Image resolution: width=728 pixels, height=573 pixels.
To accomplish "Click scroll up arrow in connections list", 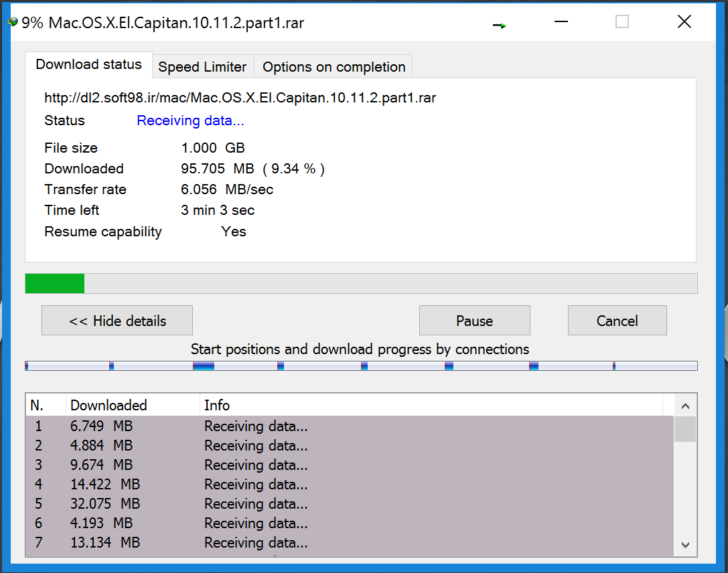I will [x=685, y=406].
